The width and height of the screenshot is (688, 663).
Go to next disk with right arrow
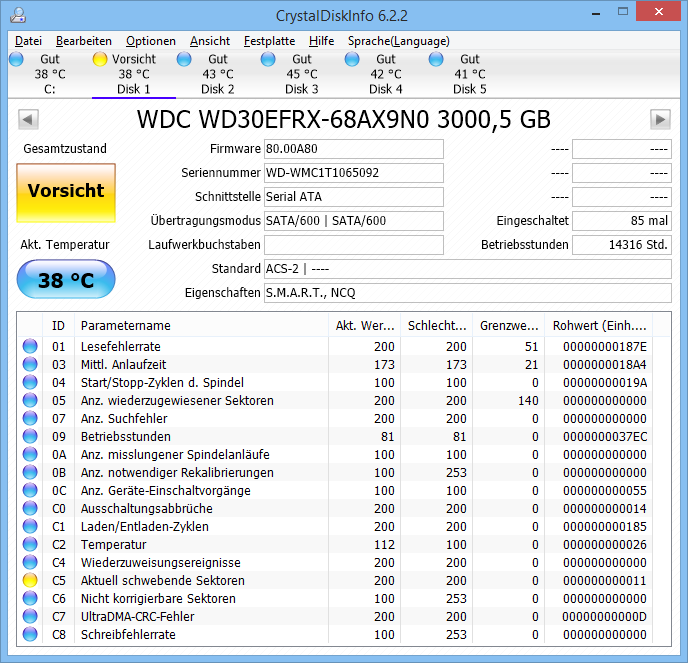point(660,119)
